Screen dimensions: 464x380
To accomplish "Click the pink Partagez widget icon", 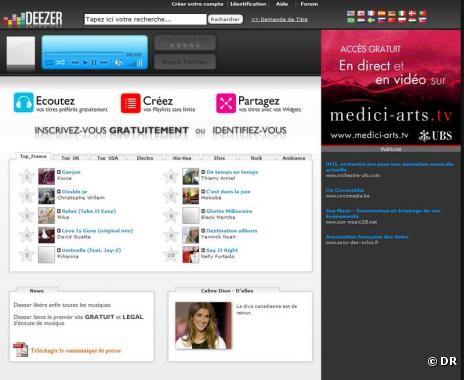I will 226,103.
